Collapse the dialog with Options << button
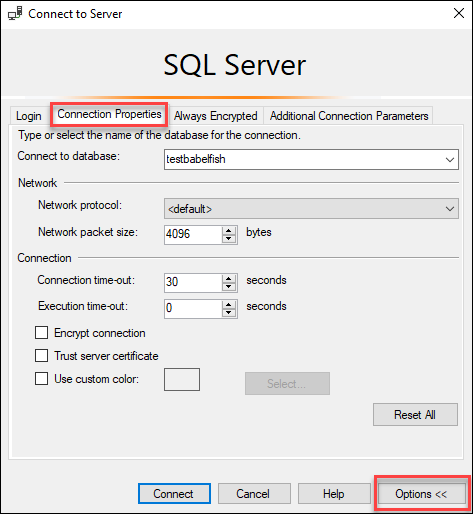 click(422, 494)
